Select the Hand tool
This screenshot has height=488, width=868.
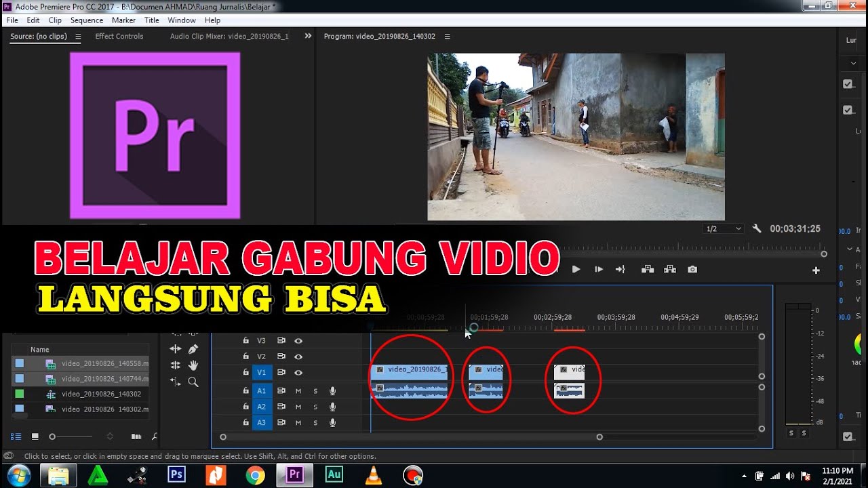click(x=193, y=365)
